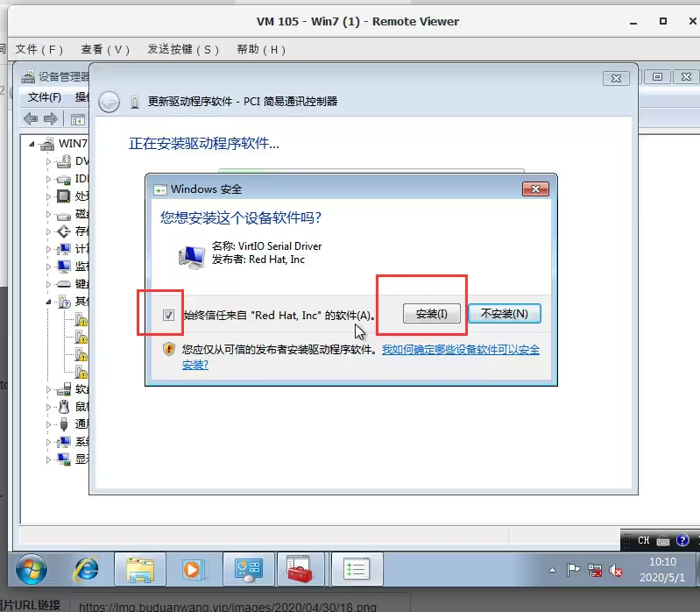Select first unknown device warning icon

click(x=81, y=320)
